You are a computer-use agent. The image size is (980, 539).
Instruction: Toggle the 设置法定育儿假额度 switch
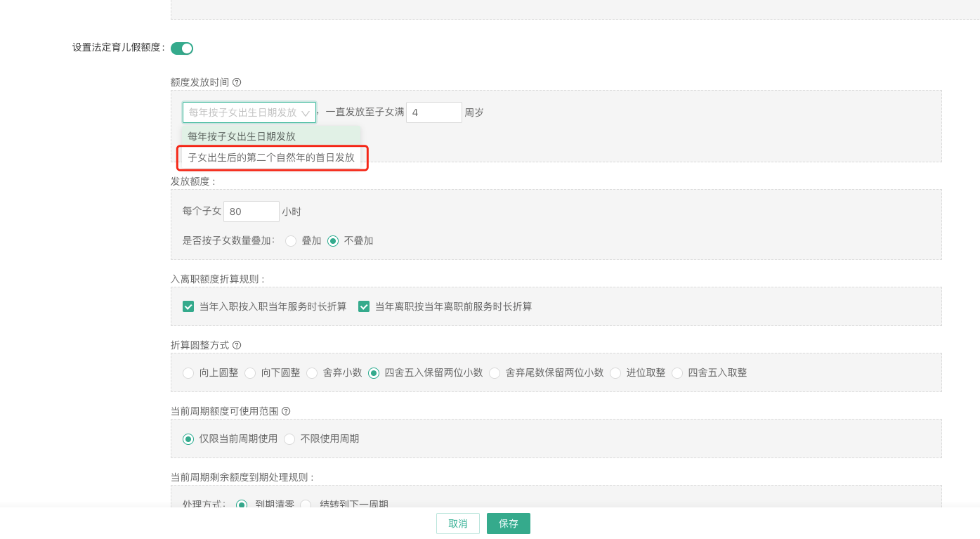click(182, 48)
